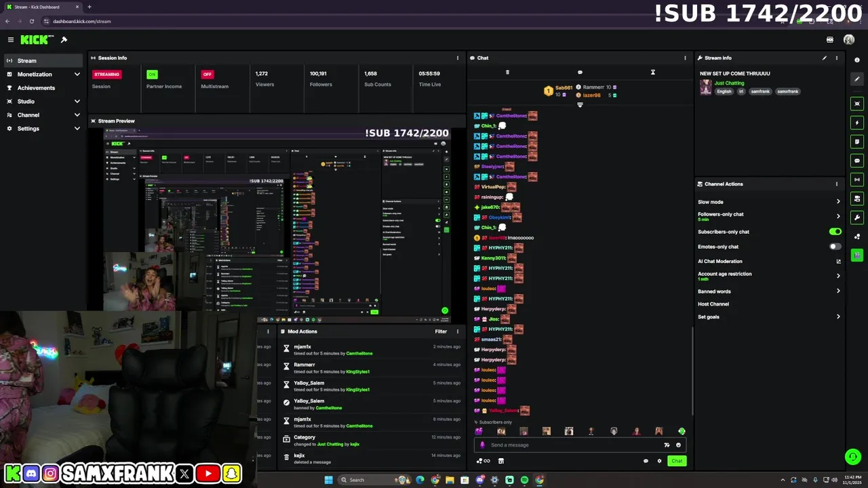
Task: Click the gifts dots icon in right rail
Action: (x=857, y=237)
